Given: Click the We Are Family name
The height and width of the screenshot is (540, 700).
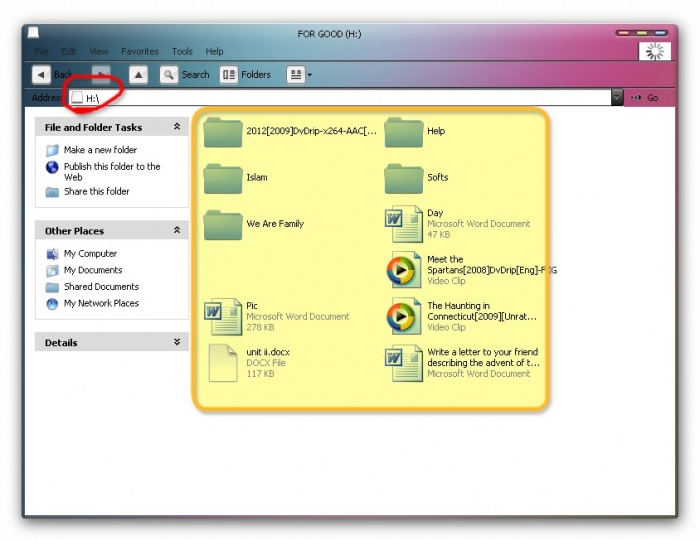Looking at the screenshot, I should pos(275,224).
